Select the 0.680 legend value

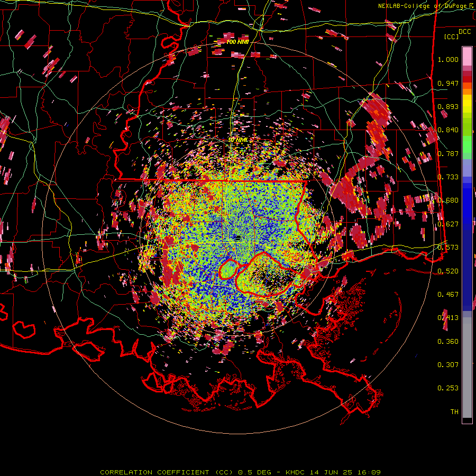pos(448,200)
